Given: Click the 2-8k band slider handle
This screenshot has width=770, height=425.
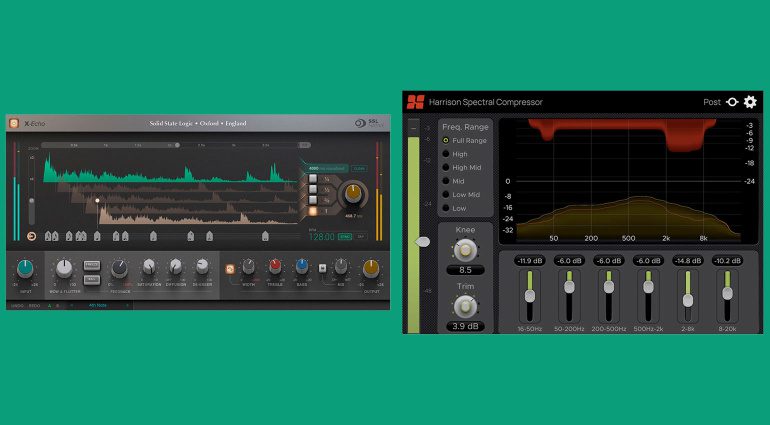Looking at the screenshot, I should (x=688, y=300).
